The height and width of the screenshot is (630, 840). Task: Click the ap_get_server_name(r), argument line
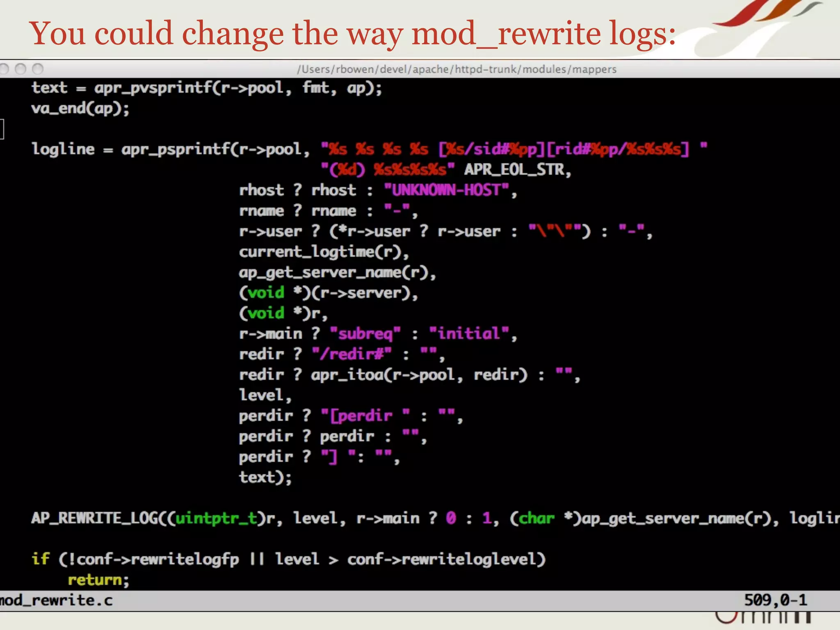[x=338, y=272]
